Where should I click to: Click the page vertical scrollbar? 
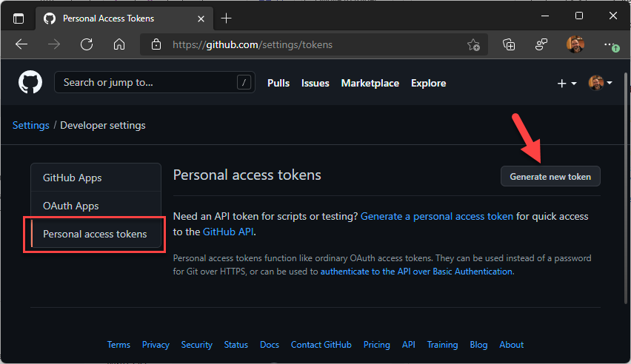pyautogui.click(x=626, y=188)
